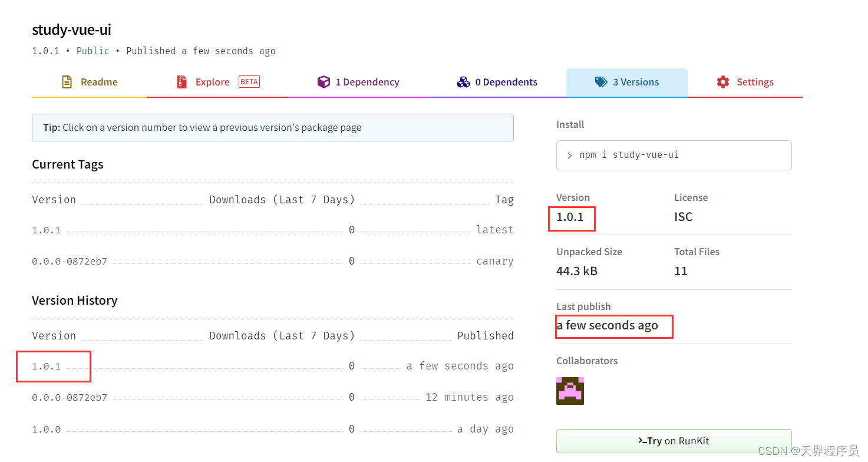The width and height of the screenshot is (868, 462).
Task: Open version 1.0.1 under Current Tags
Action: pyautogui.click(x=47, y=230)
